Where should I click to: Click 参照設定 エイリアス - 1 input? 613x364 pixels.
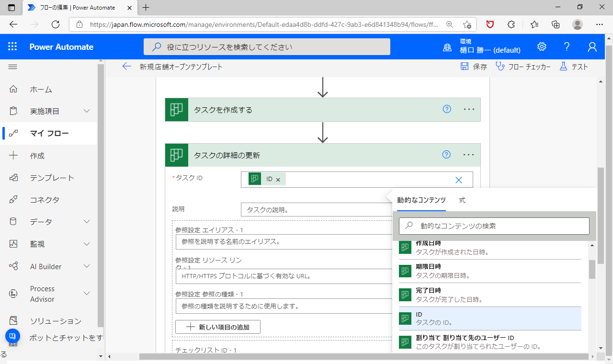[284, 241]
